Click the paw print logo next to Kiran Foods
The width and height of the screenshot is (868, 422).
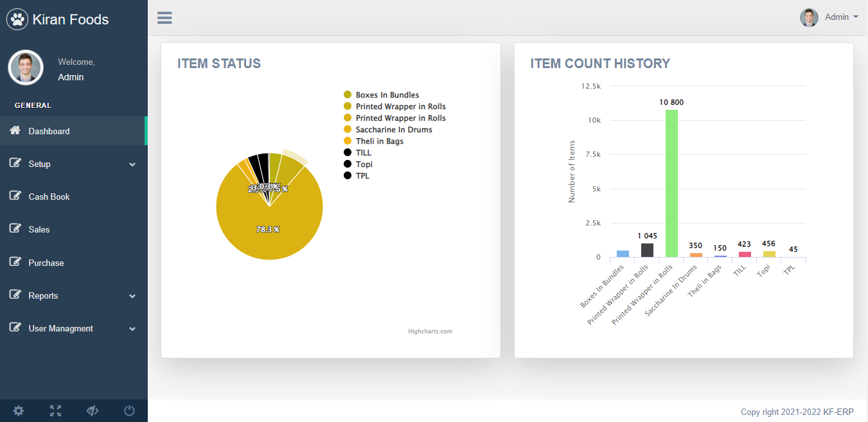[x=17, y=19]
